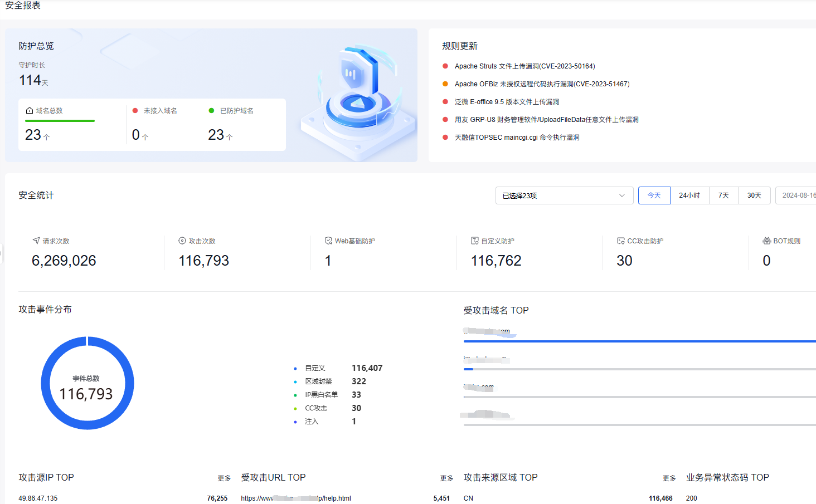Click 更多 next to 攻击源IP TOP
This screenshot has width=816, height=504.
[x=224, y=478]
